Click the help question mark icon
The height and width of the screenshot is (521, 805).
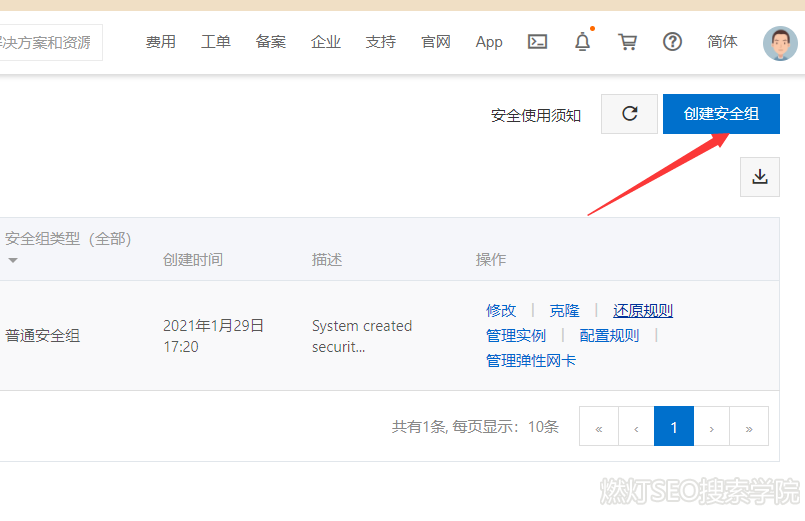click(x=672, y=42)
